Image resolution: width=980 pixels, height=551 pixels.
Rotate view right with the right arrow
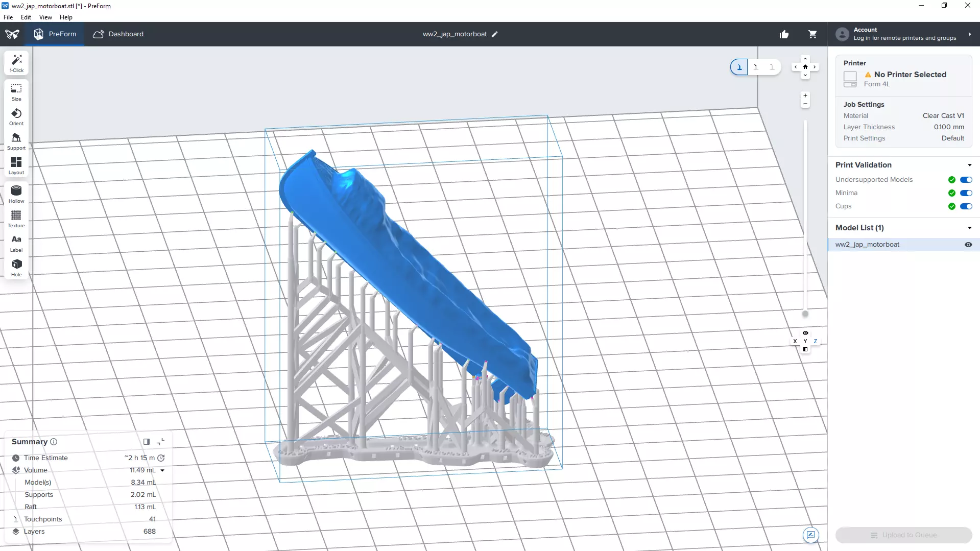click(x=815, y=67)
